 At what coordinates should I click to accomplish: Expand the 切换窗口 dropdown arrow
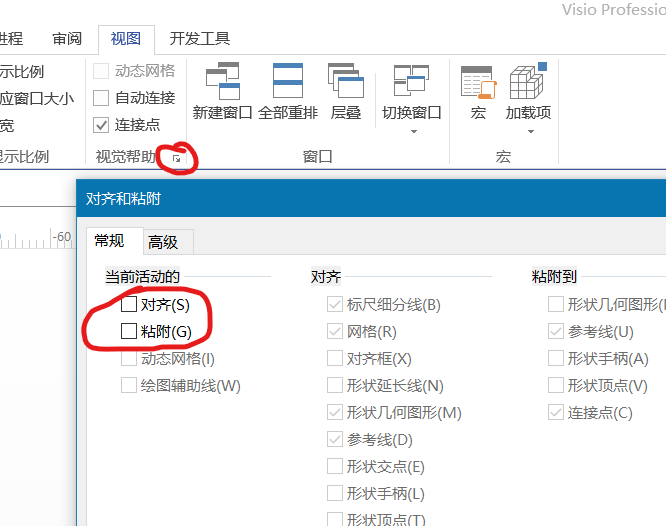pyautogui.click(x=414, y=131)
